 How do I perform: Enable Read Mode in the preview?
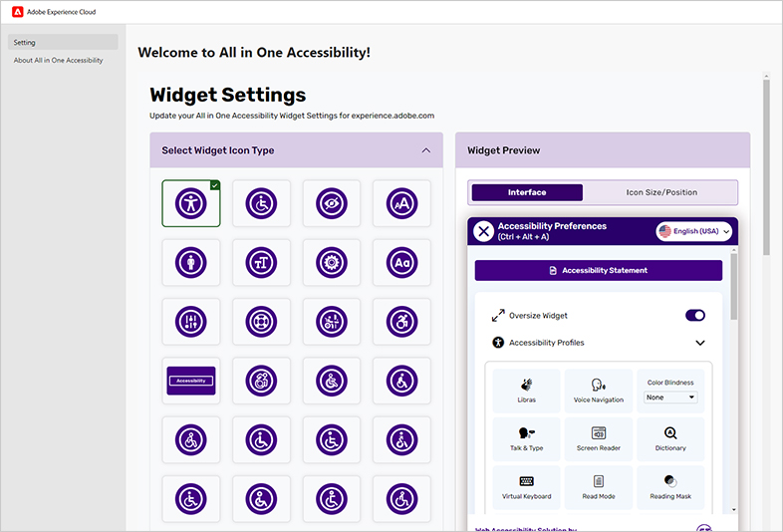[x=599, y=487]
